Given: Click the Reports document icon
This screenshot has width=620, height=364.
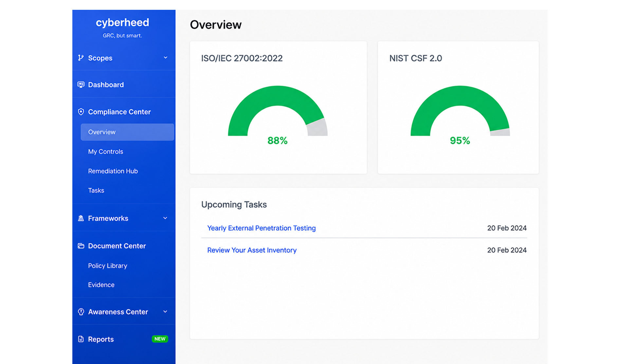Looking at the screenshot, I should click(81, 339).
